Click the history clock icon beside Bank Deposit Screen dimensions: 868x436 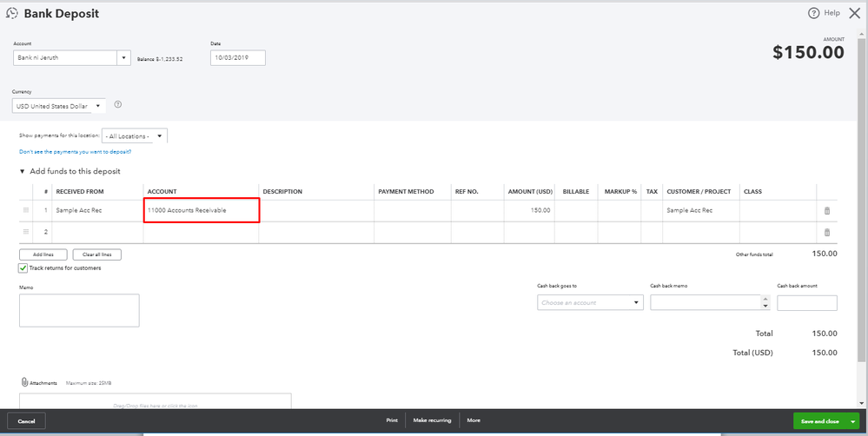(x=13, y=13)
